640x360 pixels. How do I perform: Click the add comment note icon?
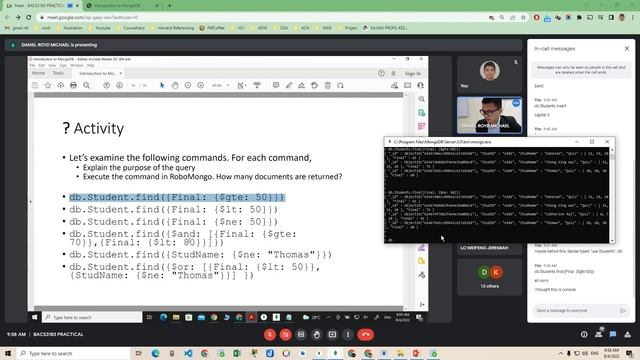(276, 85)
